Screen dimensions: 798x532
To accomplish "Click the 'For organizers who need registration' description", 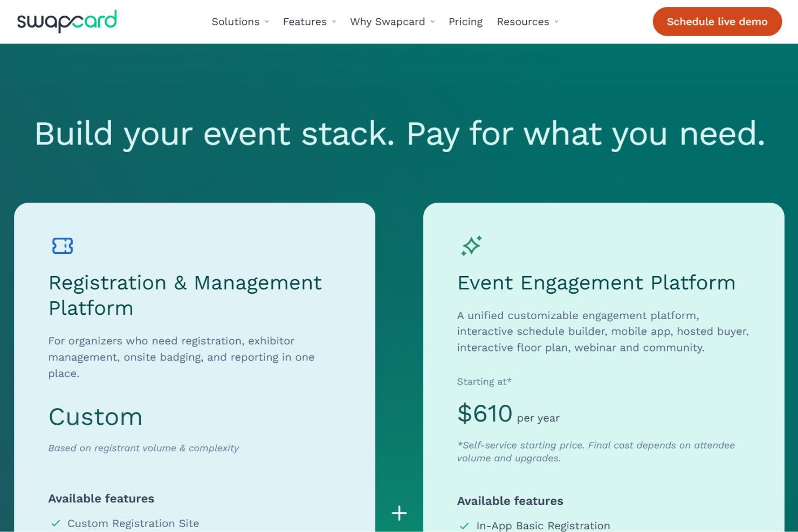I will coord(181,357).
